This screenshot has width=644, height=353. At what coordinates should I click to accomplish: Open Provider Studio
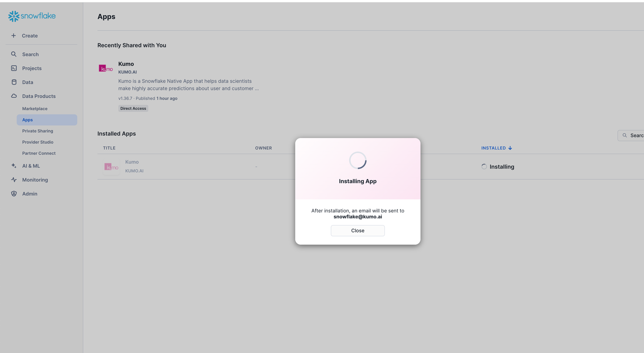pos(38,142)
